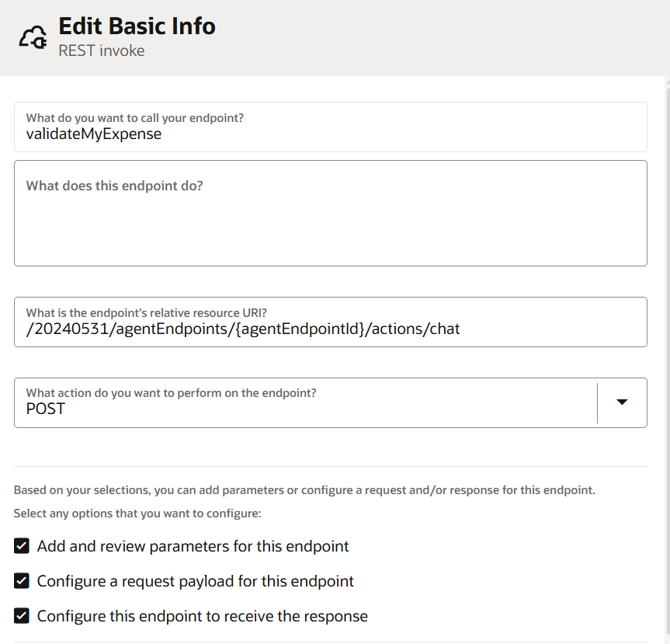Viewport: 670px width, 644px height.
Task: Click the 'Configure this endpoint to receive the response' label
Action: pos(202,616)
